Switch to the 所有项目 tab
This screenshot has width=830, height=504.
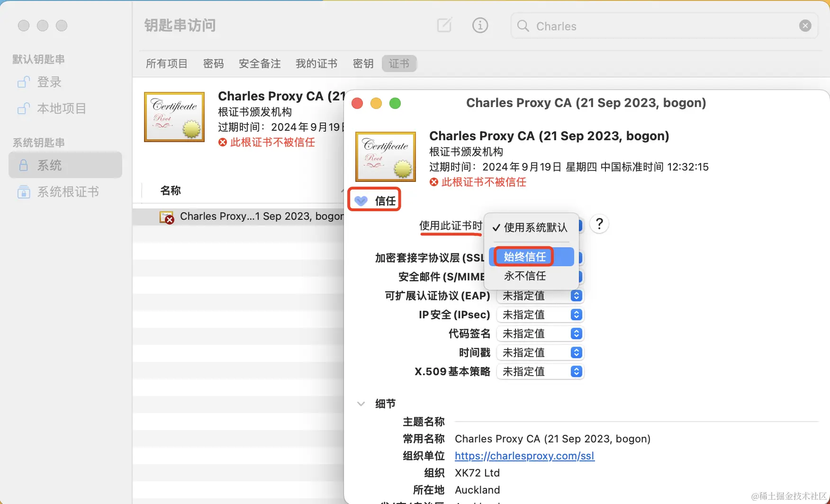pos(167,63)
